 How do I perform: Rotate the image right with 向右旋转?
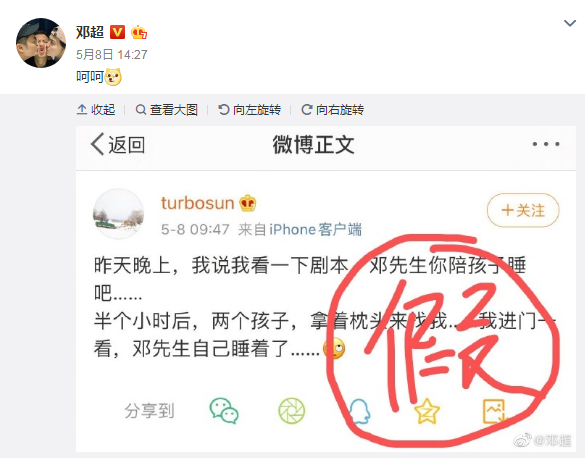332,110
